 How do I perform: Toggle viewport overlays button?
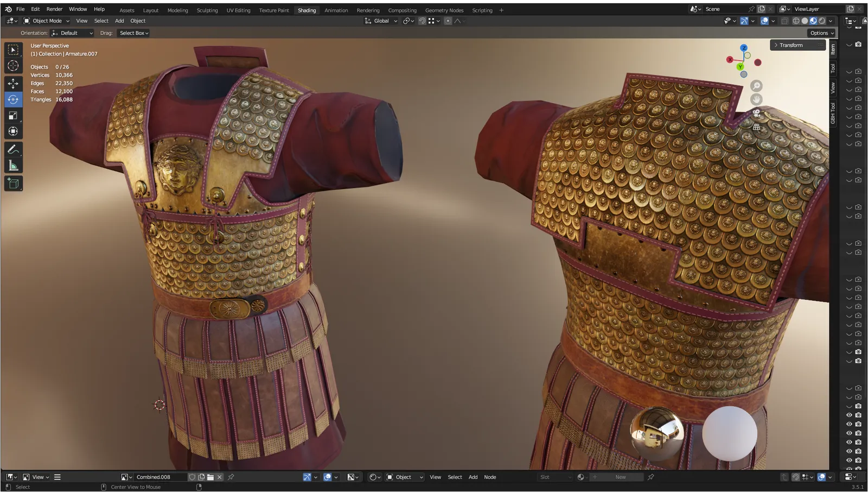(x=764, y=21)
